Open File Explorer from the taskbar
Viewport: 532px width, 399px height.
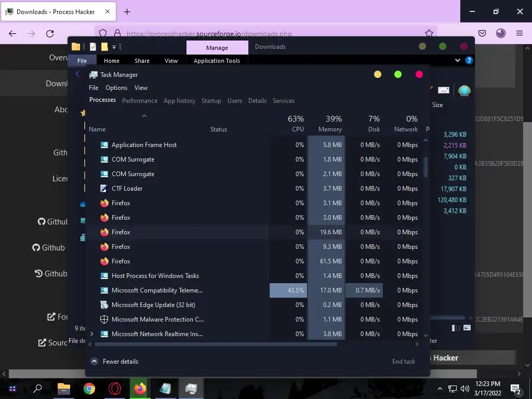pos(63,389)
